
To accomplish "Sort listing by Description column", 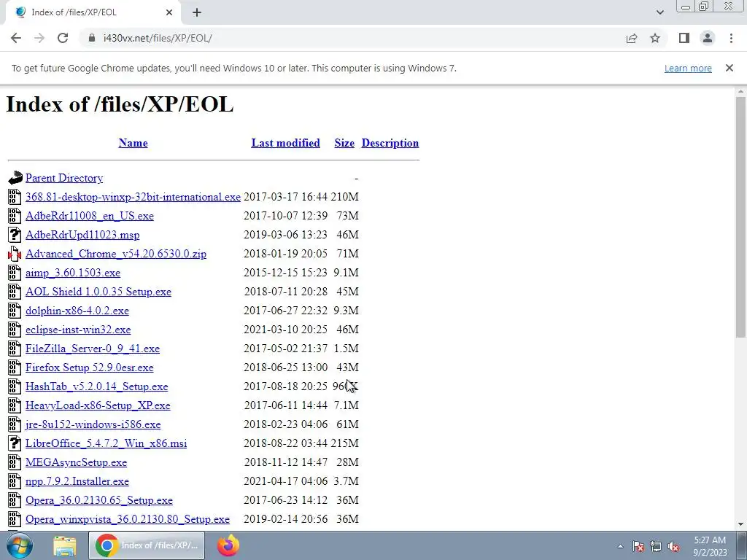I will click(x=390, y=143).
